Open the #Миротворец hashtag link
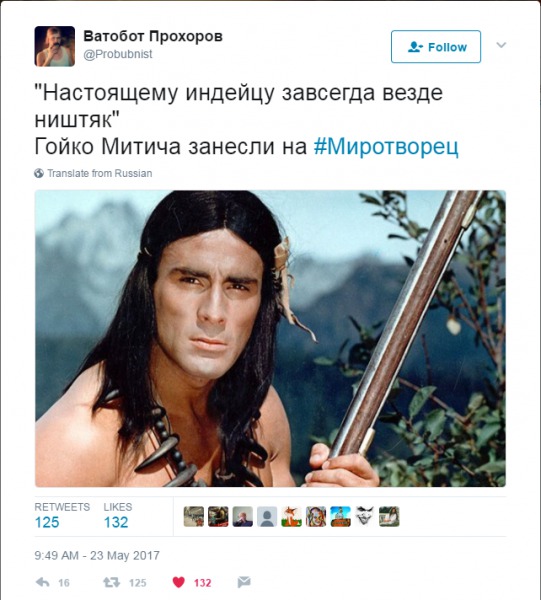 [x=386, y=147]
